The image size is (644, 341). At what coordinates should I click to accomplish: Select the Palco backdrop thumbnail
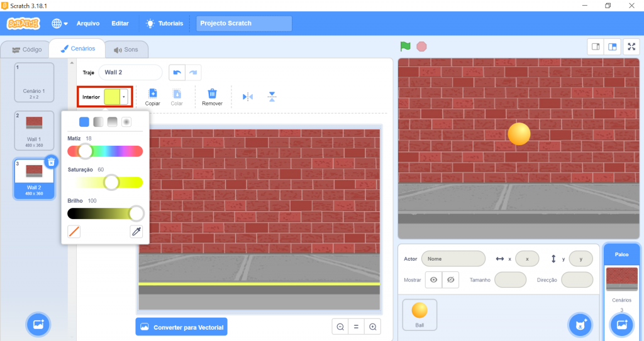622,279
